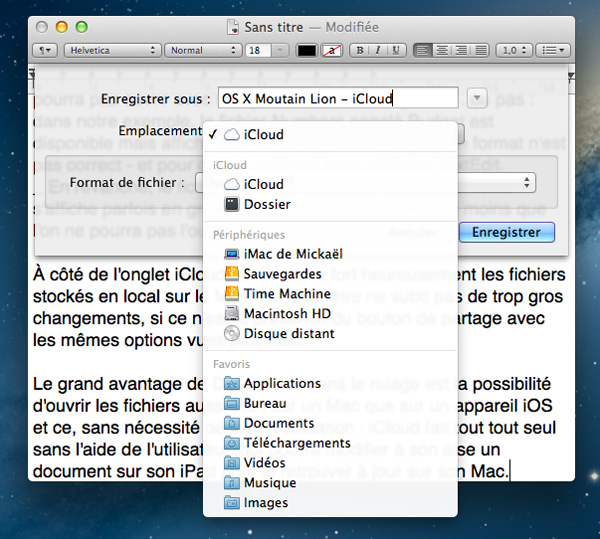Center the text alignment
The width and height of the screenshot is (600, 539).
[x=442, y=50]
